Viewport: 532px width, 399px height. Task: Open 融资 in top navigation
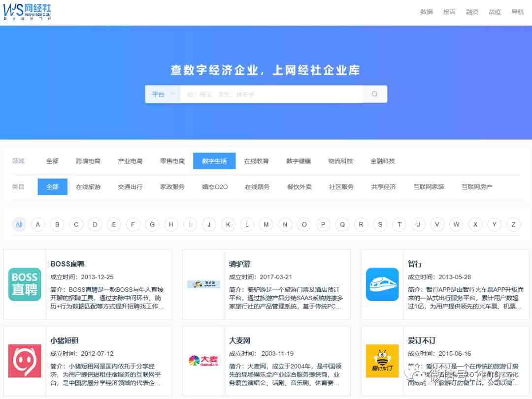coord(472,12)
